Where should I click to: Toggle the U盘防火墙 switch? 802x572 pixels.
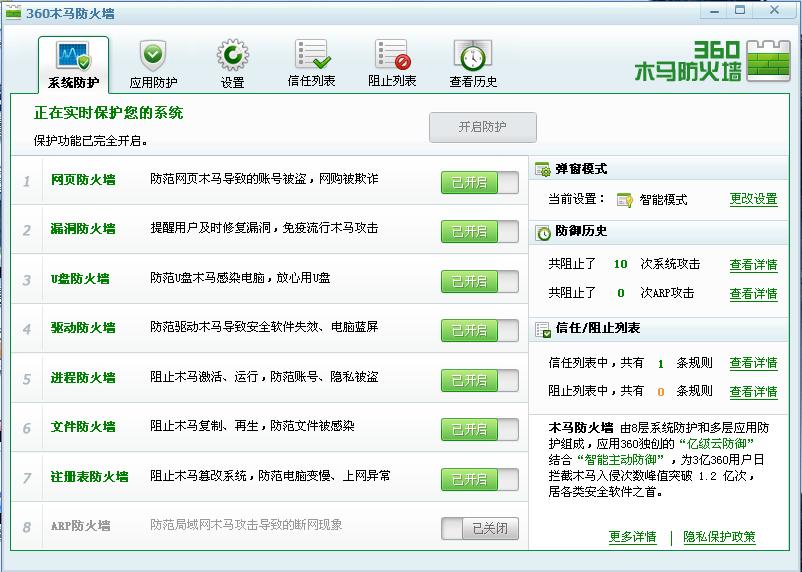tap(480, 281)
